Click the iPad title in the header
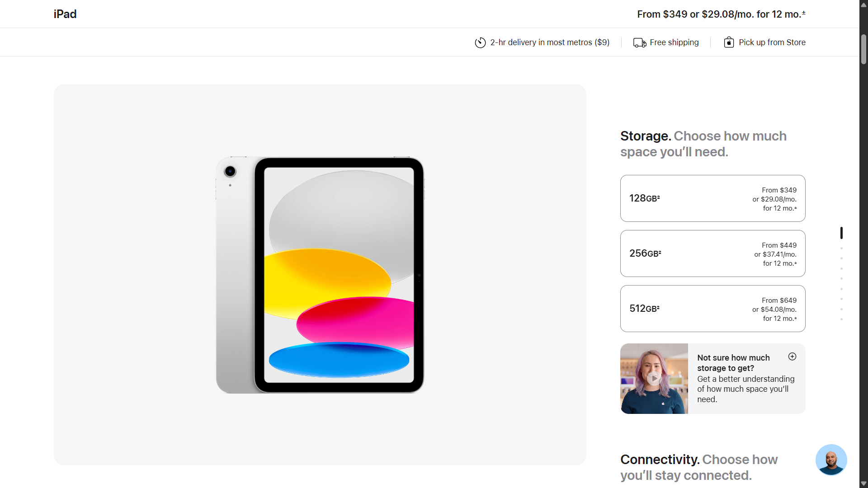Viewport: 868px width, 488px height. (65, 14)
